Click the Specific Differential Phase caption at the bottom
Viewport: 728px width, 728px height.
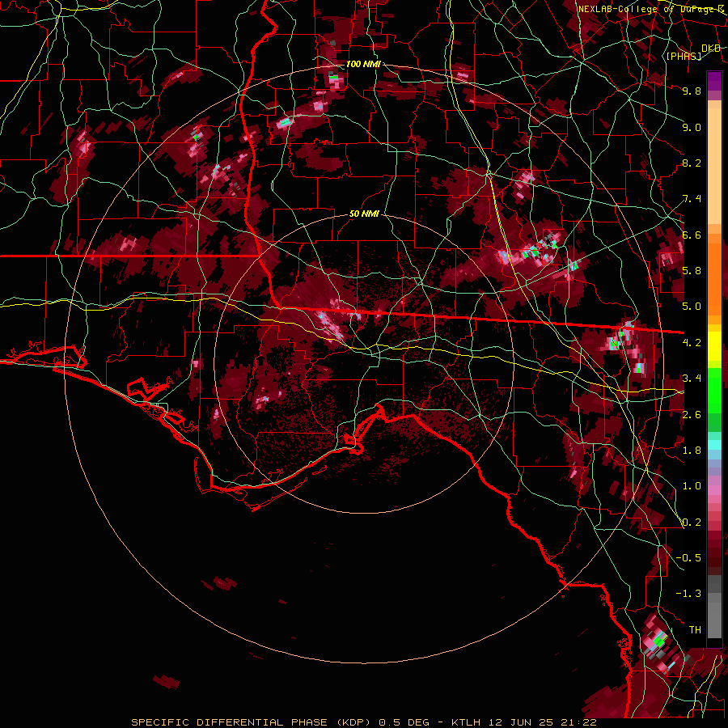363,722
